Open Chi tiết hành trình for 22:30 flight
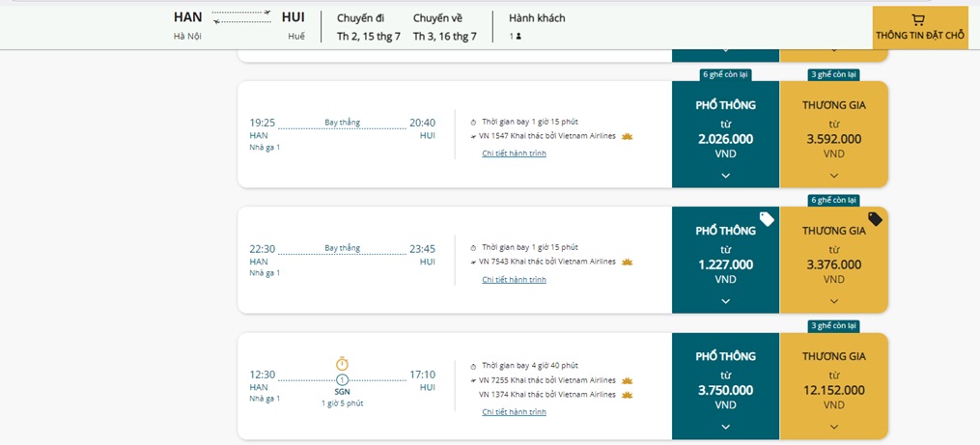 coord(514,280)
